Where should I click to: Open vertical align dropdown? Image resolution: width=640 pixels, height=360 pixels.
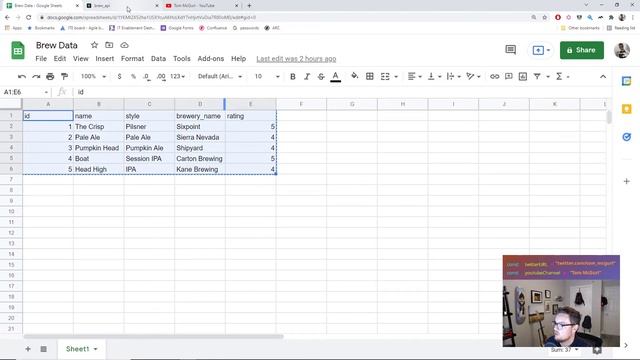(434, 76)
